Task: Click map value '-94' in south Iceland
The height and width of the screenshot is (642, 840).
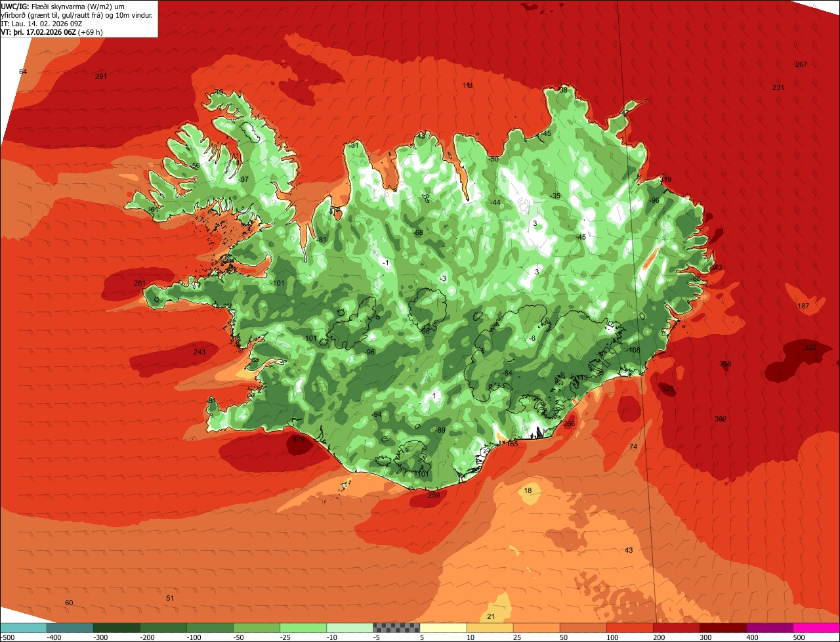Action: (x=377, y=414)
